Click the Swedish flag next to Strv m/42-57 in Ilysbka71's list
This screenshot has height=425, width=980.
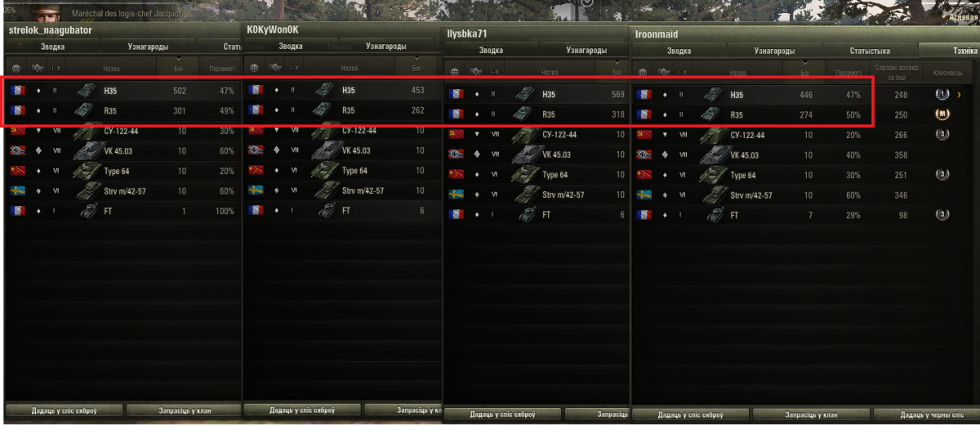coord(456,195)
